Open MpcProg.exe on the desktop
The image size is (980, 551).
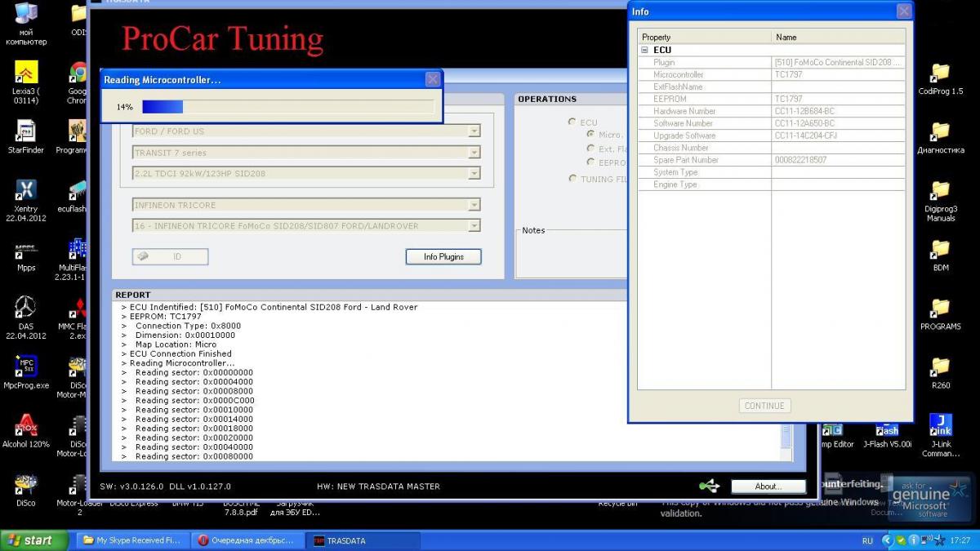pyautogui.click(x=26, y=373)
